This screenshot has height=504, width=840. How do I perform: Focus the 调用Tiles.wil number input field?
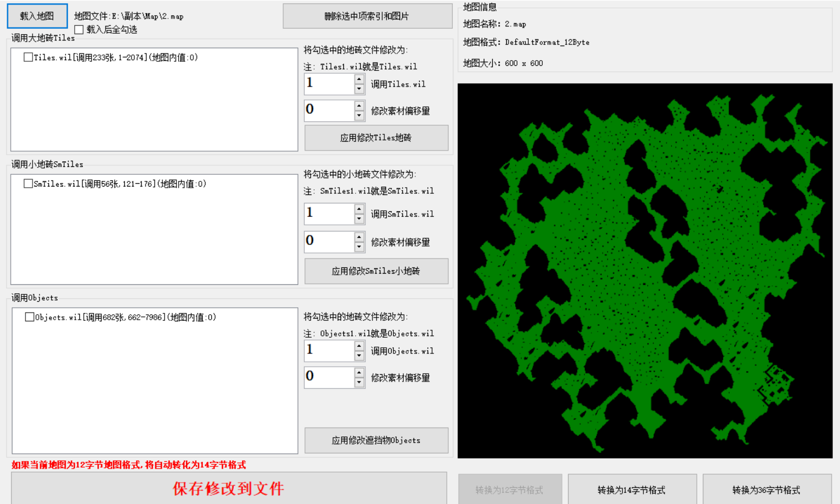click(x=329, y=84)
